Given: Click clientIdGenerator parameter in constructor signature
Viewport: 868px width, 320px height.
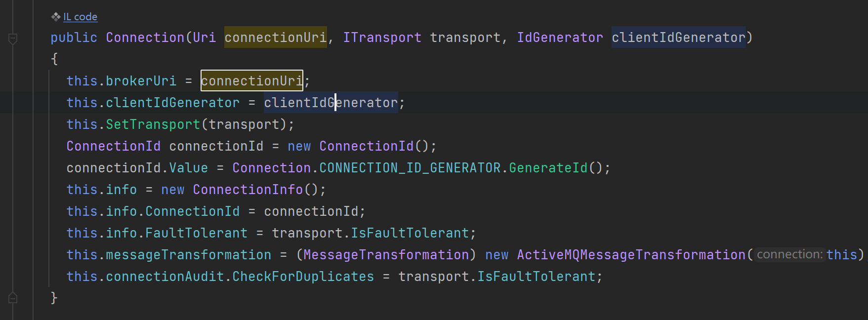Looking at the screenshot, I should (679, 38).
